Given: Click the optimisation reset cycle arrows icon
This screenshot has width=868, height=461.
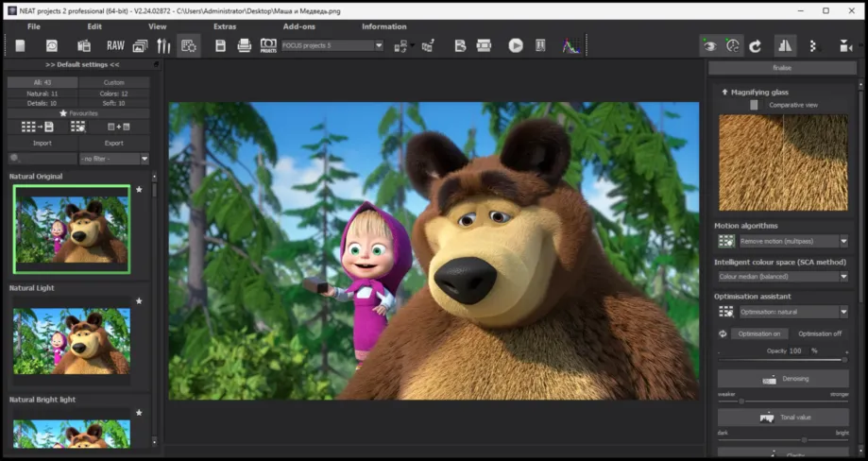Looking at the screenshot, I should (x=723, y=333).
